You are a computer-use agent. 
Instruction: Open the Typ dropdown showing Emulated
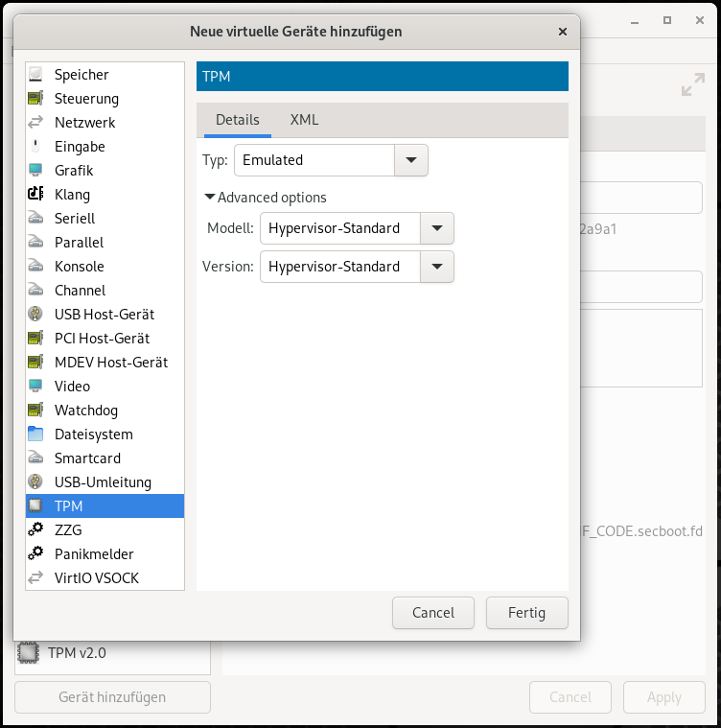click(x=331, y=160)
